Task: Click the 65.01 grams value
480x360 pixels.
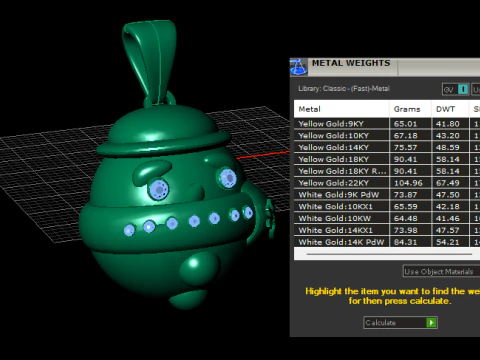Action: click(x=405, y=124)
